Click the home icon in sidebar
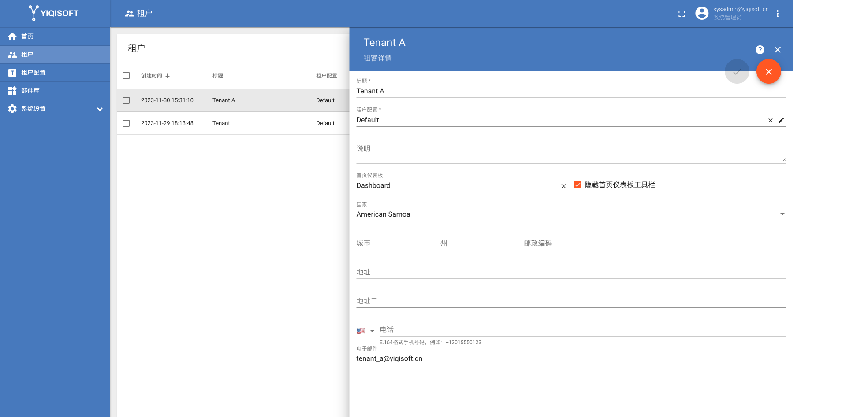The image size is (868, 417). 12,37
